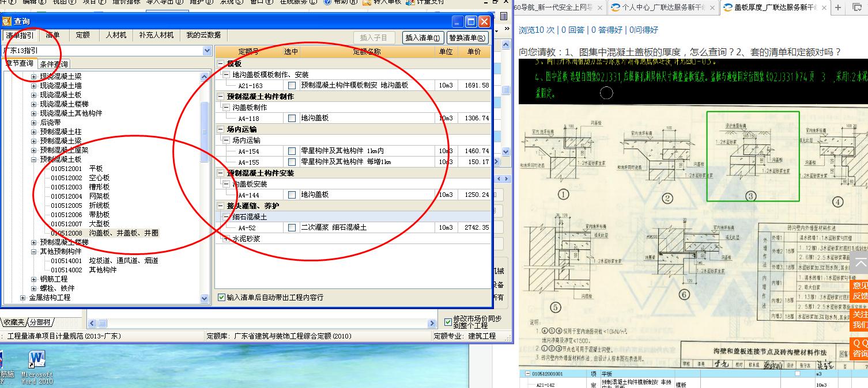Open the 系统 menu

[x=231, y=2]
